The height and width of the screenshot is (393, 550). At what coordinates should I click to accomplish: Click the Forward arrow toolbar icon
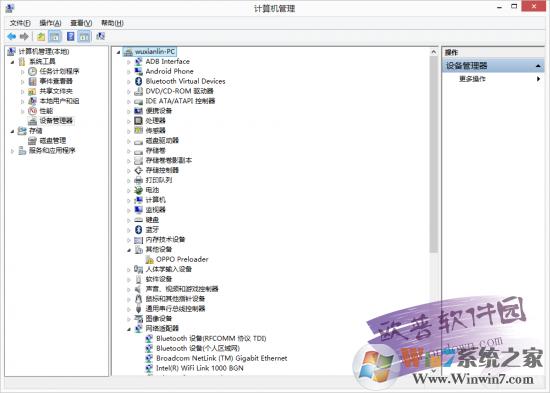[24, 36]
